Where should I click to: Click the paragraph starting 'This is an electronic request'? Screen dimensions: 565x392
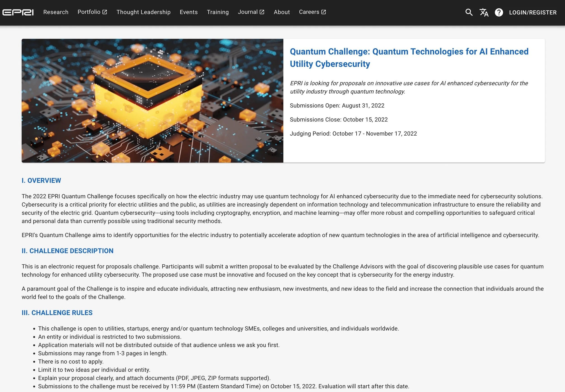[282, 271]
